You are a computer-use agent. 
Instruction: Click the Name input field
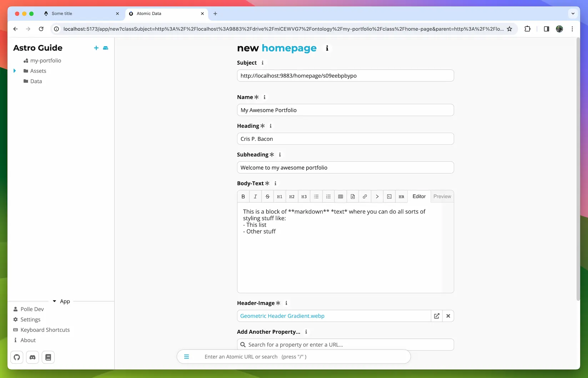345,110
